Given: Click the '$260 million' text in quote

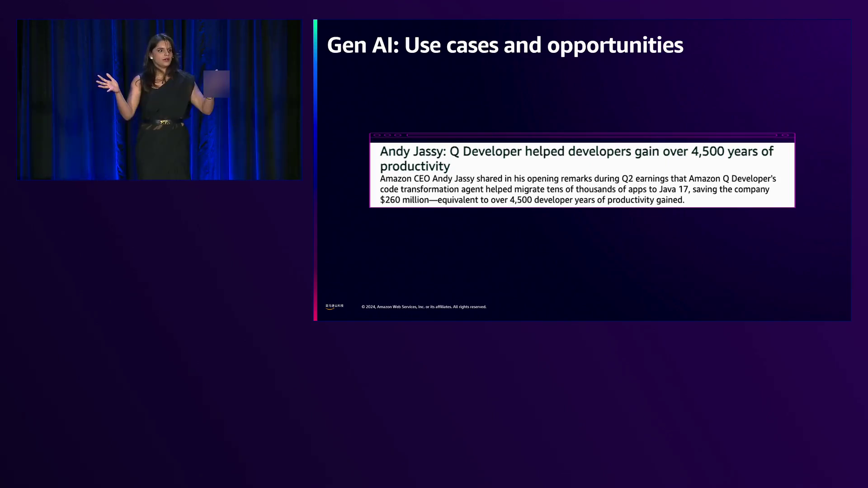Looking at the screenshot, I should [404, 200].
